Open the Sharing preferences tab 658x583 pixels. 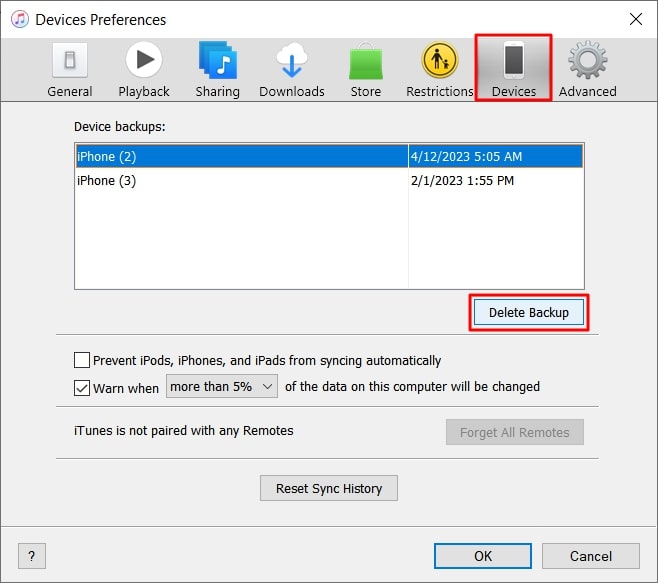click(x=217, y=70)
